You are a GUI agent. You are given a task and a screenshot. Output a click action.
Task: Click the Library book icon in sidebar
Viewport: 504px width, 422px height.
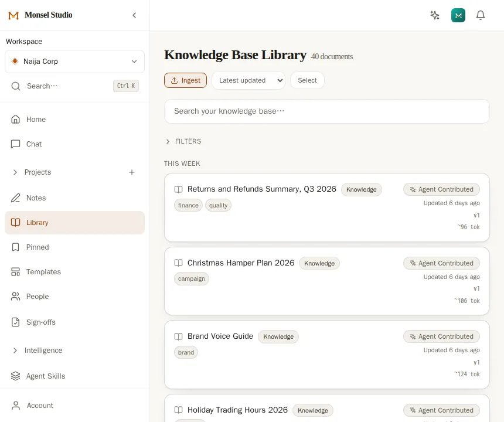tap(15, 222)
